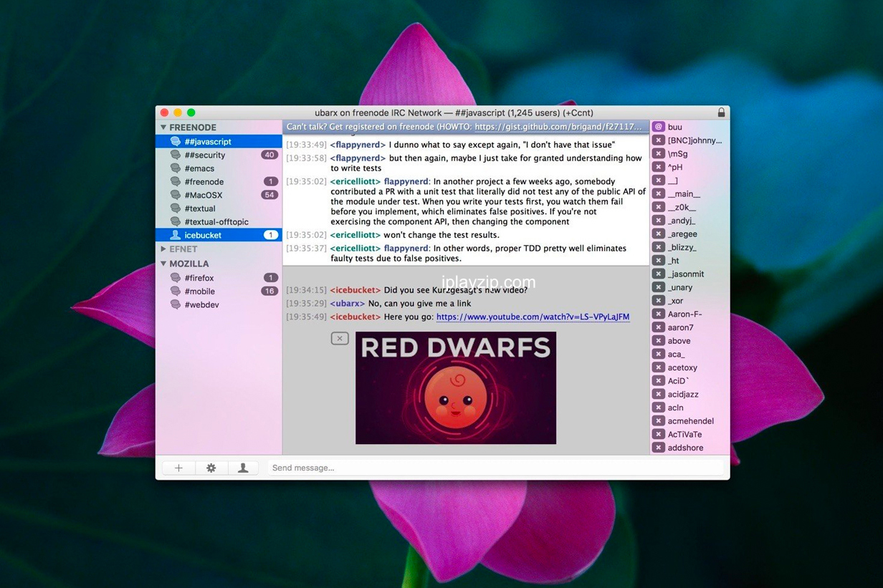Open the #textual channel
883x588 pixels.
tap(219, 208)
